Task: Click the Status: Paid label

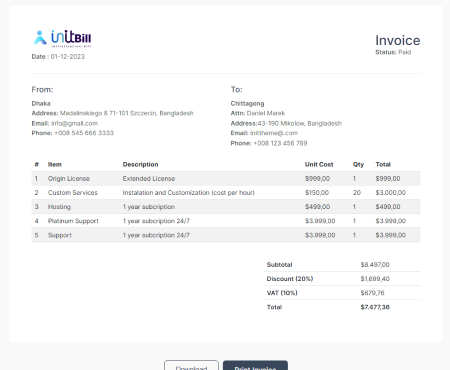Action: [393, 52]
